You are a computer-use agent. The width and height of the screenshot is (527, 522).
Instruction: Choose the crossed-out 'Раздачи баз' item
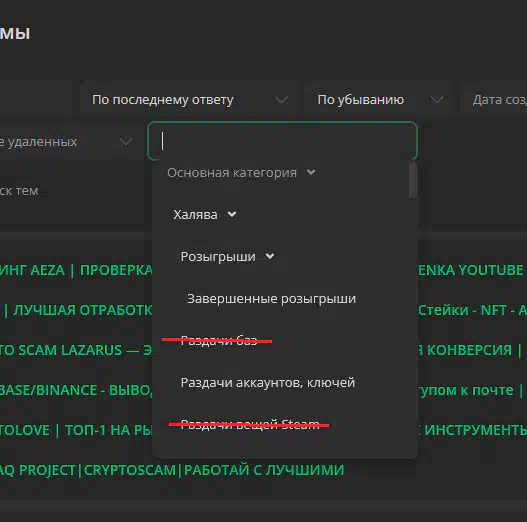pyautogui.click(x=219, y=340)
